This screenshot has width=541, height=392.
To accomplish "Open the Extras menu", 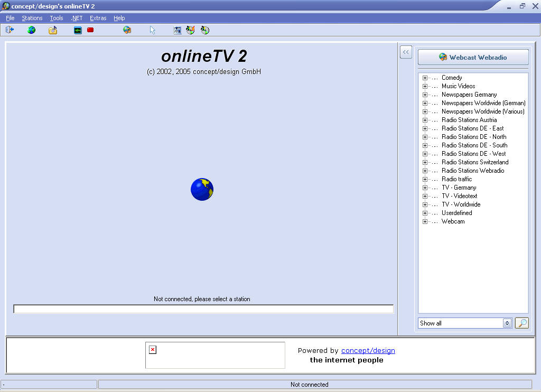I will click(x=98, y=18).
